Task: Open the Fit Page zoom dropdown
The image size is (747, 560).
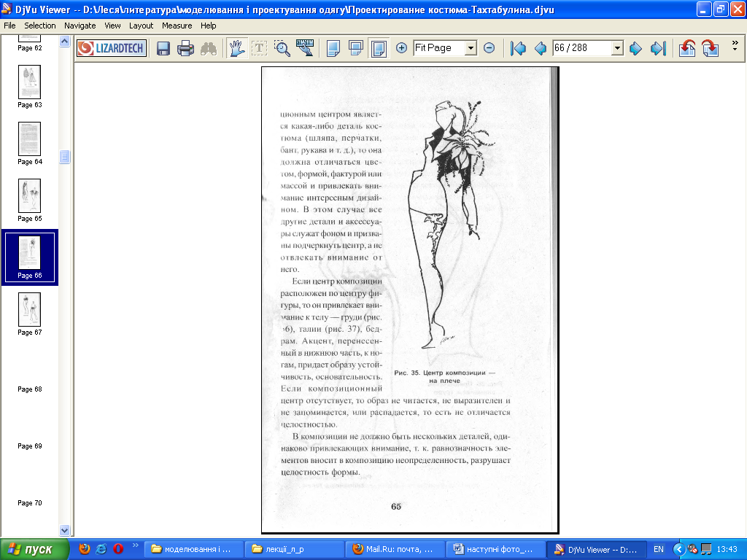Action: (471, 48)
